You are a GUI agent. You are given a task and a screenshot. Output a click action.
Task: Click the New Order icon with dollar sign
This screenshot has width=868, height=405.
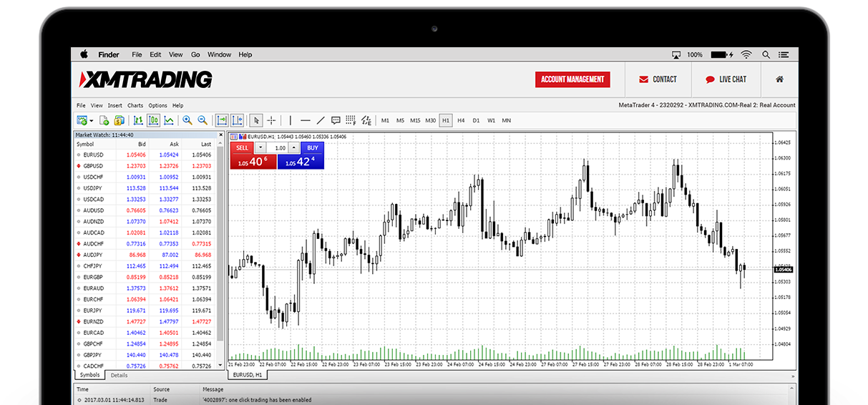(x=120, y=120)
